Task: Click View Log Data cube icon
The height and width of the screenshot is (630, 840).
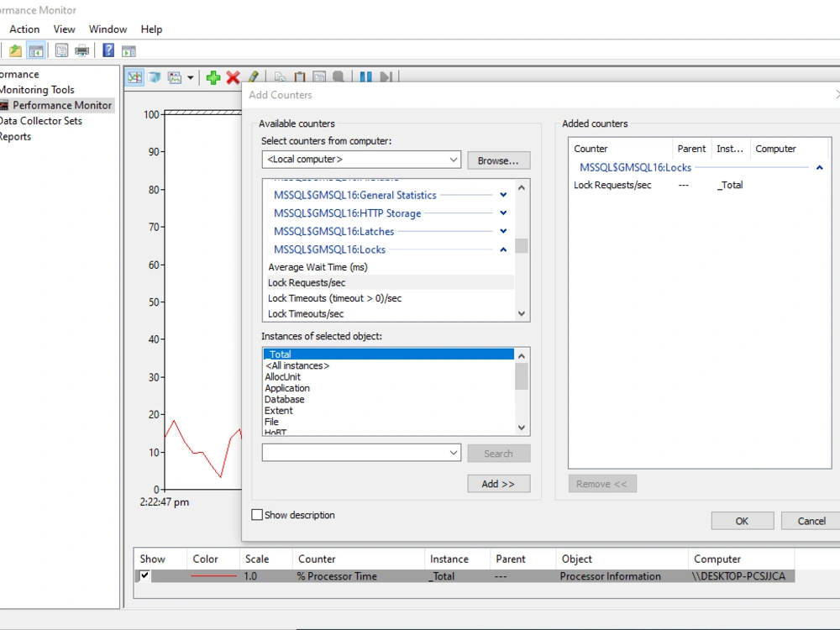Action: [x=155, y=77]
